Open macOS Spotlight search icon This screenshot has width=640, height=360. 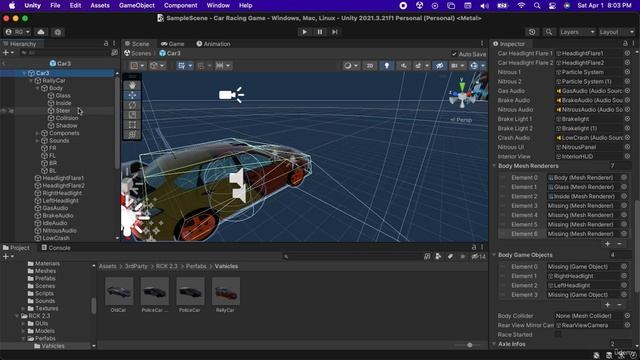pos(537,5)
